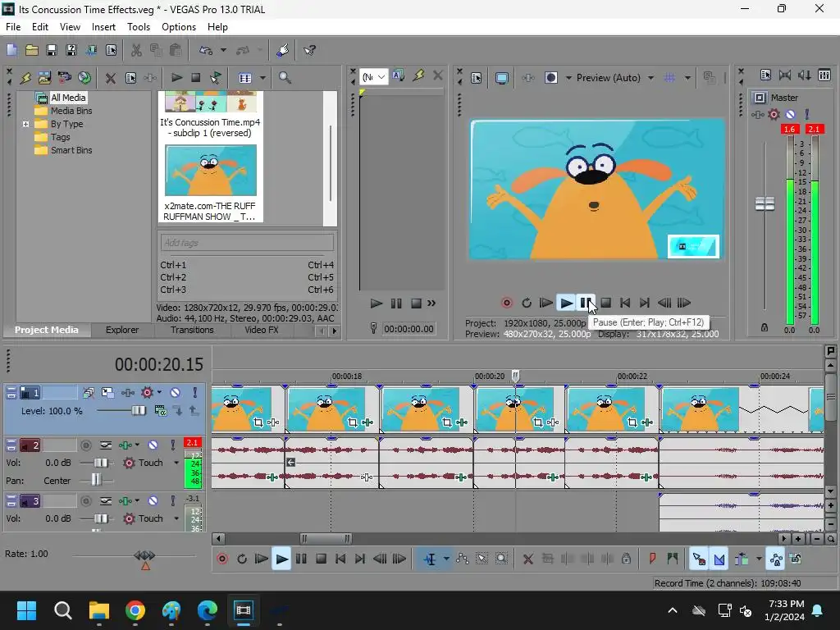Screen dimensions: 840x630
Task: Click the Undo arrow icon
Action: (x=206, y=50)
